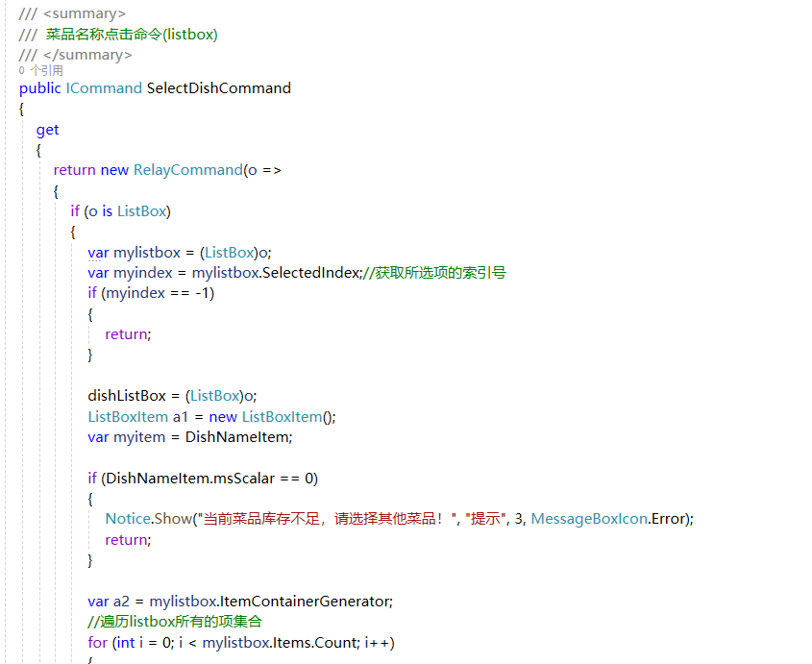Click the RelayCommand class name

tap(188, 170)
